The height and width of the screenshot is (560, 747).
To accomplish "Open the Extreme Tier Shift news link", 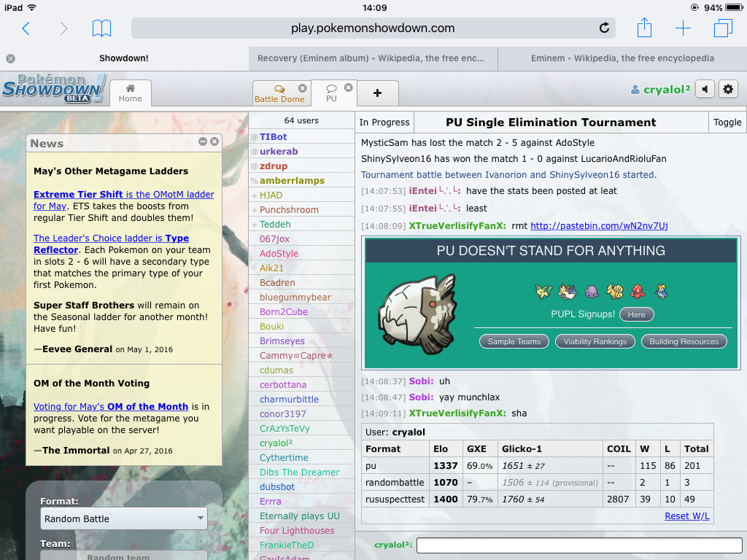I will (x=79, y=195).
